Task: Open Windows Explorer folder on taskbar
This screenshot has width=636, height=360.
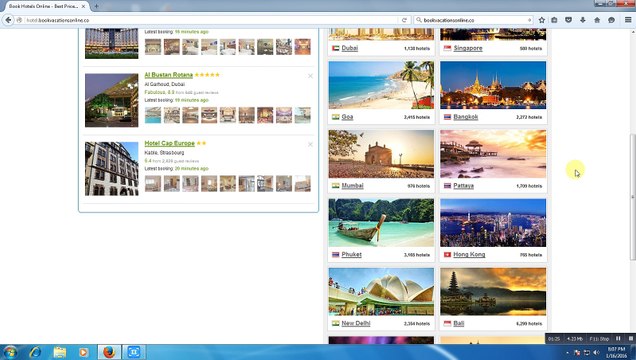Action: click(59, 352)
